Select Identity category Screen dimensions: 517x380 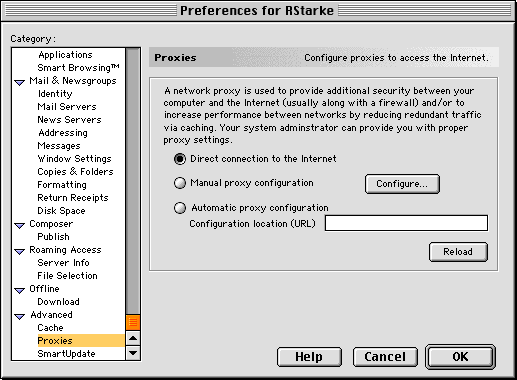(x=55, y=94)
